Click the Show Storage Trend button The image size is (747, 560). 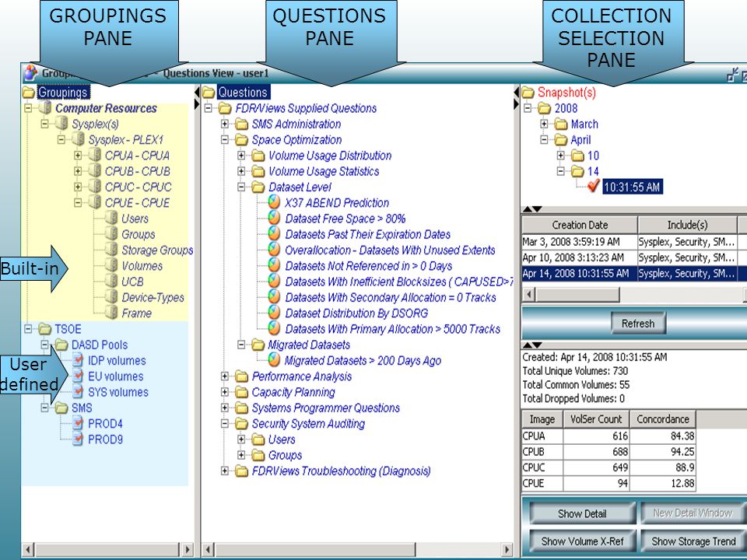[x=693, y=541]
